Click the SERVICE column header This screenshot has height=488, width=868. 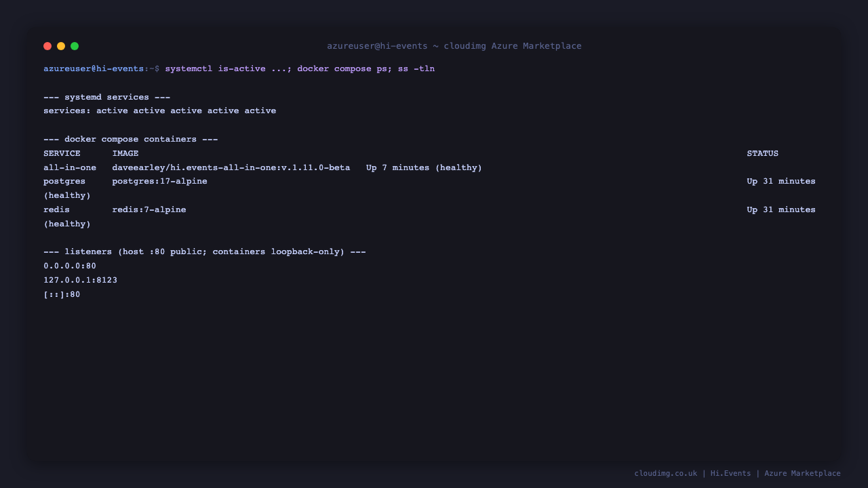pos(62,153)
